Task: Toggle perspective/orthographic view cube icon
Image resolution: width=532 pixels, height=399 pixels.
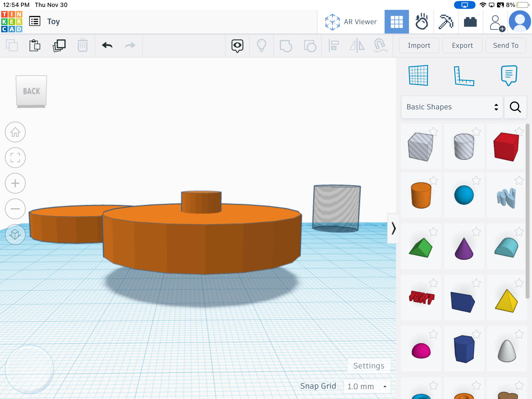Action: click(15, 234)
